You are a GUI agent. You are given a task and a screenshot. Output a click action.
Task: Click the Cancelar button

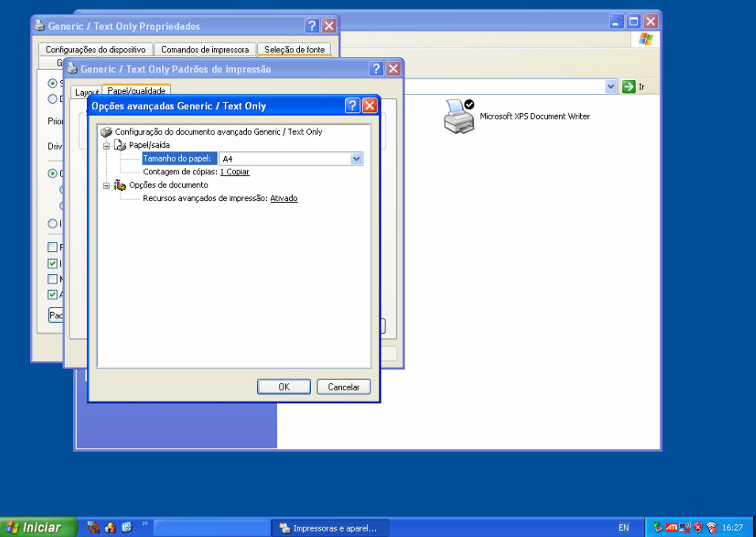[x=344, y=387]
